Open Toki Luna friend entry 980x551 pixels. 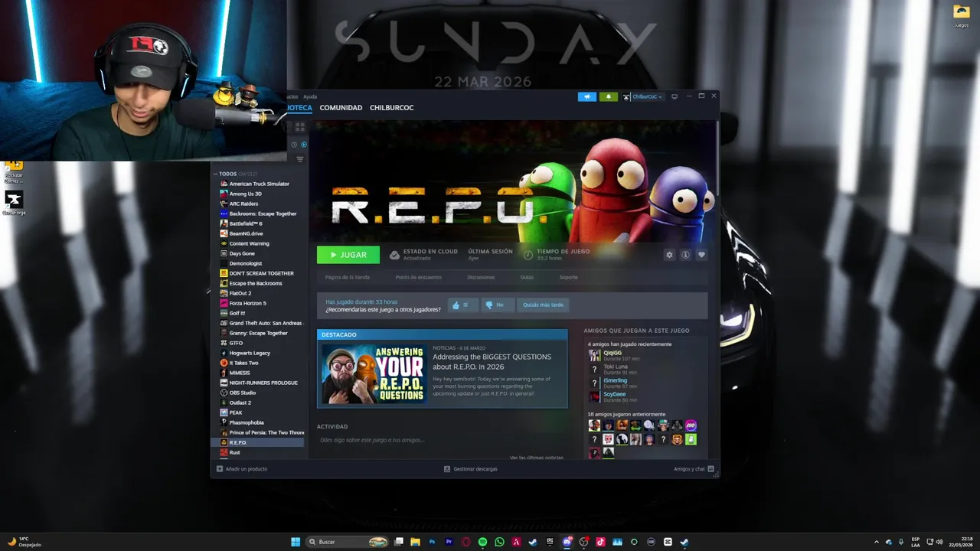click(616, 367)
